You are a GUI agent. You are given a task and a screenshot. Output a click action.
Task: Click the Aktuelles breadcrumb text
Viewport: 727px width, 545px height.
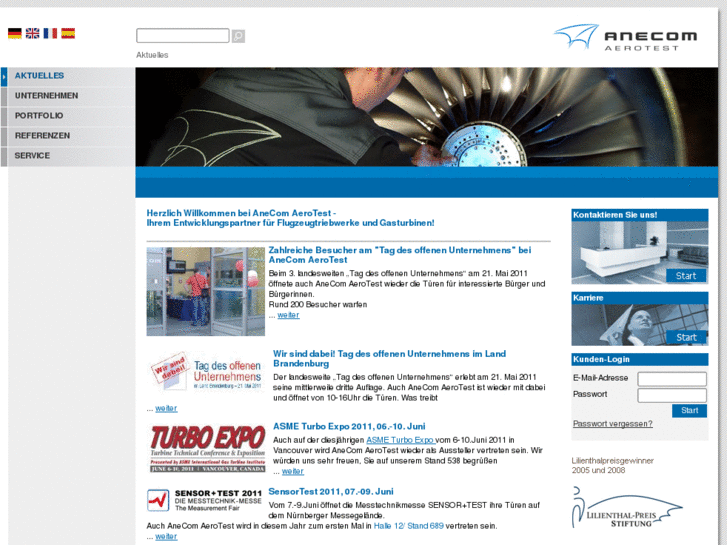pos(152,55)
